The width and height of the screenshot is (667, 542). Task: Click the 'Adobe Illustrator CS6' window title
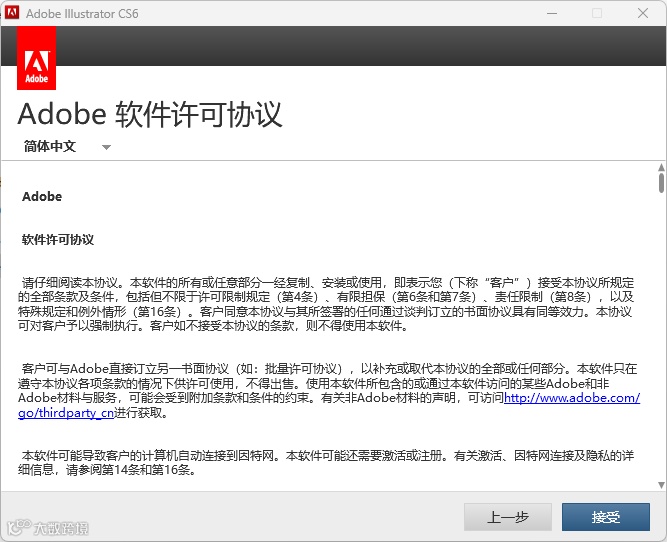click(82, 14)
